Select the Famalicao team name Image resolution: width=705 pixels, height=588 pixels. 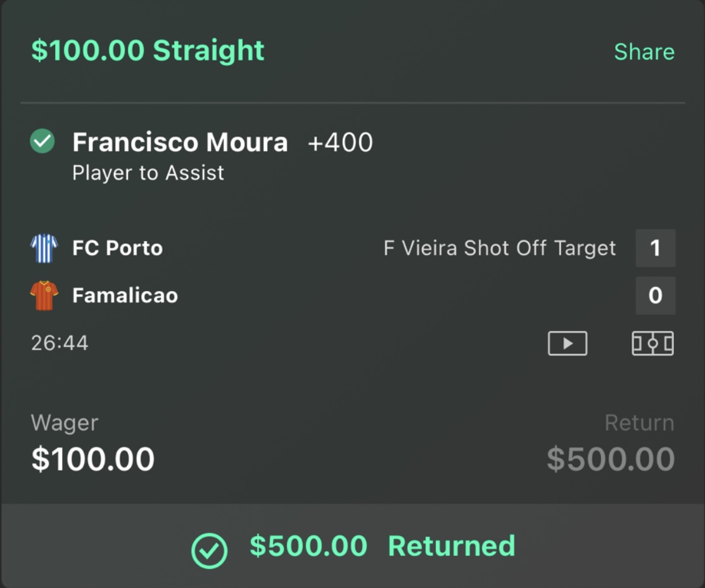(x=125, y=296)
